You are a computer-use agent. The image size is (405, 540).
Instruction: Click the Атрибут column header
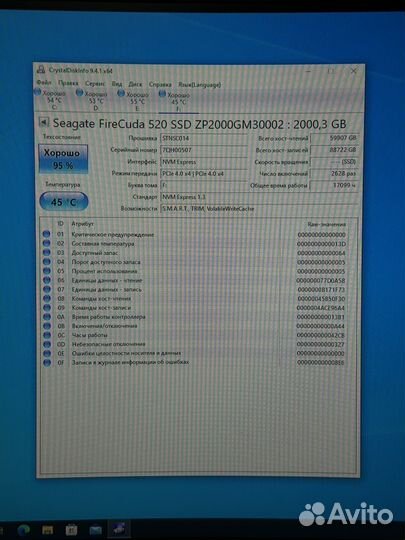(x=82, y=224)
